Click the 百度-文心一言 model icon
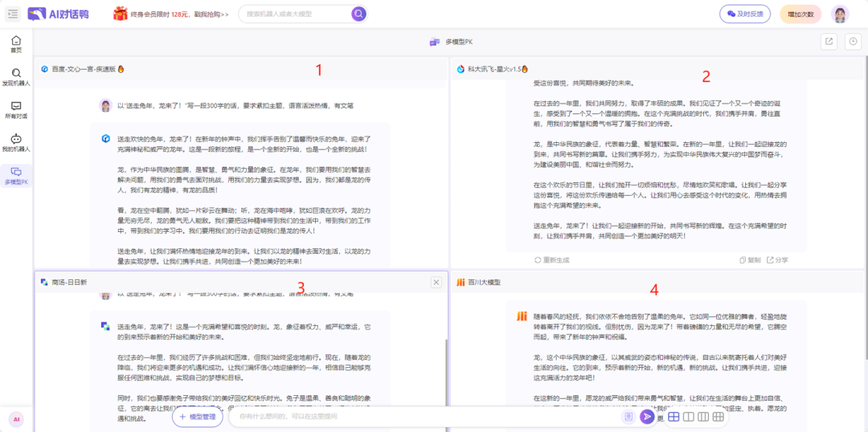This screenshot has width=868, height=432. point(44,69)
